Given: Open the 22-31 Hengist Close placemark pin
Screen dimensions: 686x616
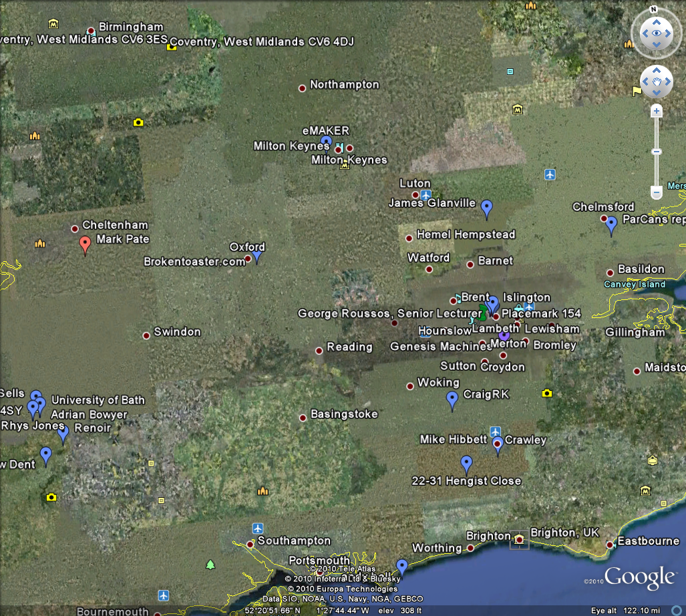Looking at the screenshot, I should (466, 465).
